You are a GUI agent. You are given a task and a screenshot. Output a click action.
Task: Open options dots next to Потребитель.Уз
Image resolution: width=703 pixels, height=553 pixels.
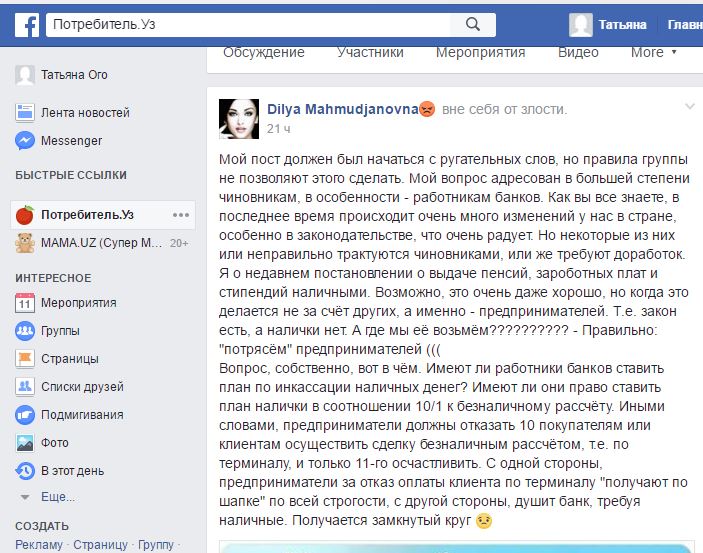click(x=181, y=215)
